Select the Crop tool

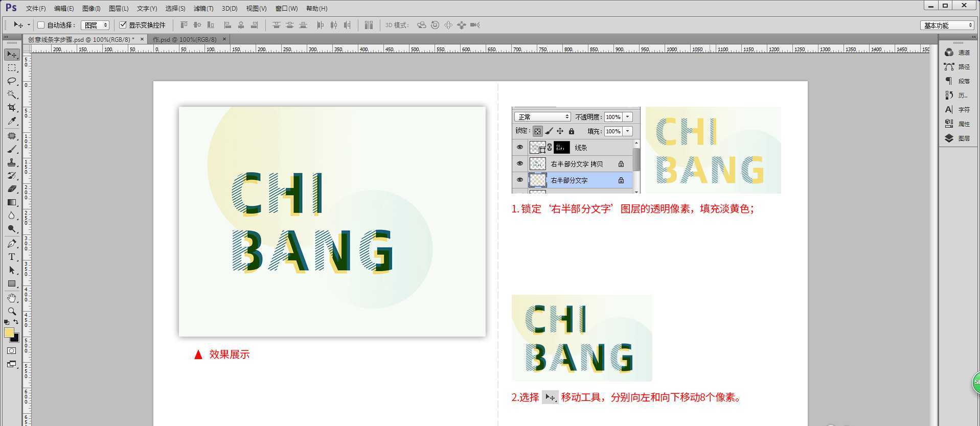(x=12, y=108)
